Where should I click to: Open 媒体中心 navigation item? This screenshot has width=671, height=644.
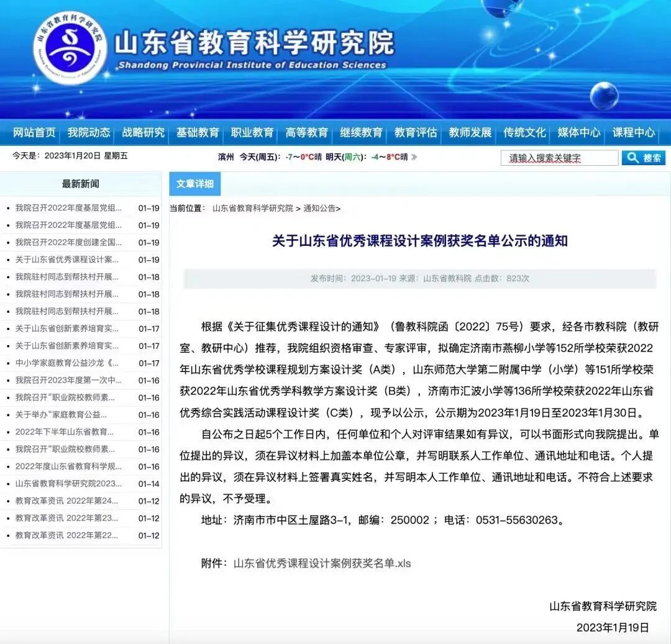point(579,132)
